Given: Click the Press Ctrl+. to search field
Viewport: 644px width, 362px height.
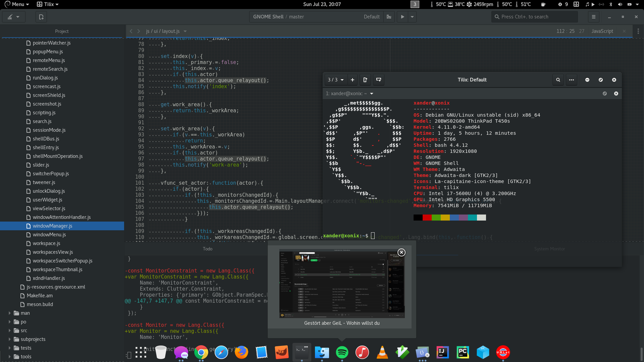Looking at the screenshot, I should (535, 17).
